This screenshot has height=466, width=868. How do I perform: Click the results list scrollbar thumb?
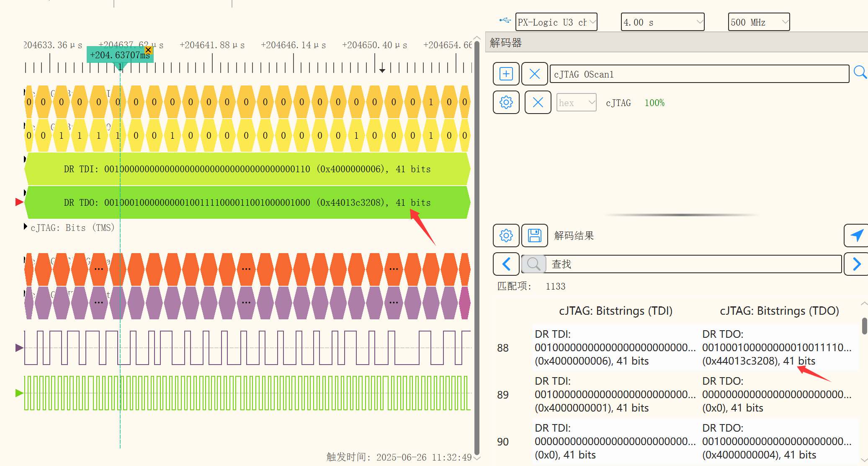(864, 326)
